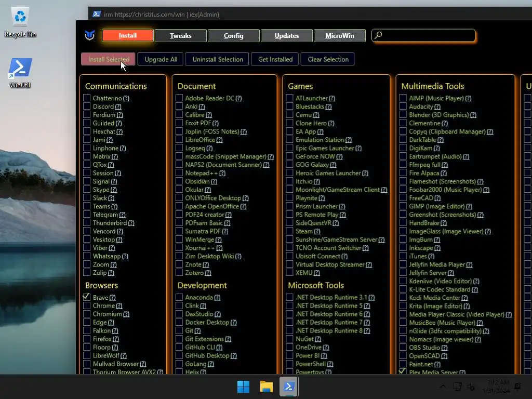Click the Clear Selection button
Image resolution: width=532 pixels, height=399 pixels.
point(328,59)
